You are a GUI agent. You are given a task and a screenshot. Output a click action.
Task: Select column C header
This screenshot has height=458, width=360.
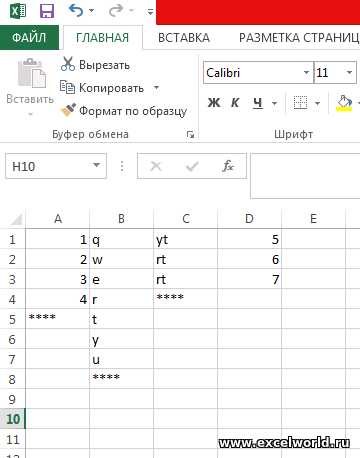pyautogui.click(x=186, y=219)
